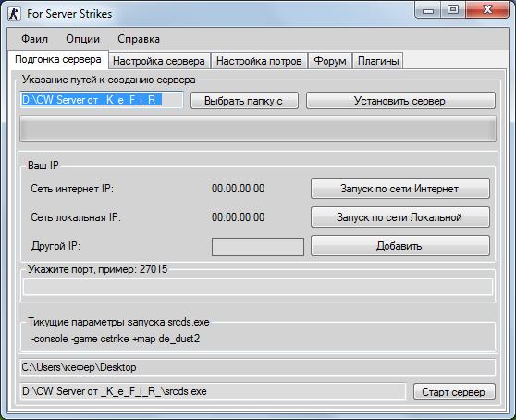Click the port number input field

(258, 287)
